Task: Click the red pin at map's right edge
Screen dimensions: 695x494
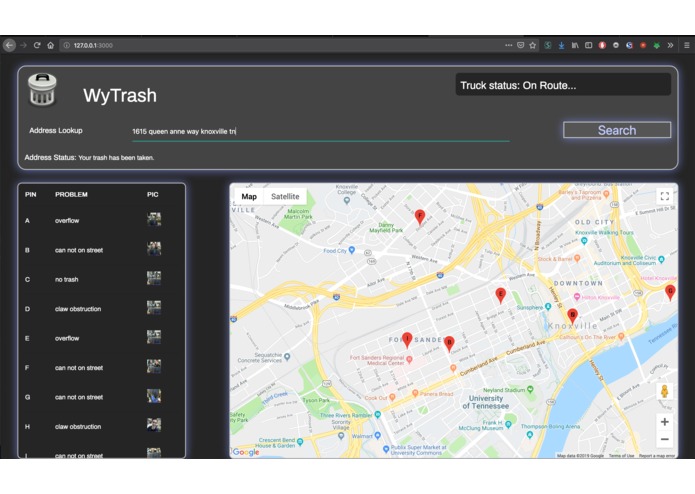Action: [670, 292]
